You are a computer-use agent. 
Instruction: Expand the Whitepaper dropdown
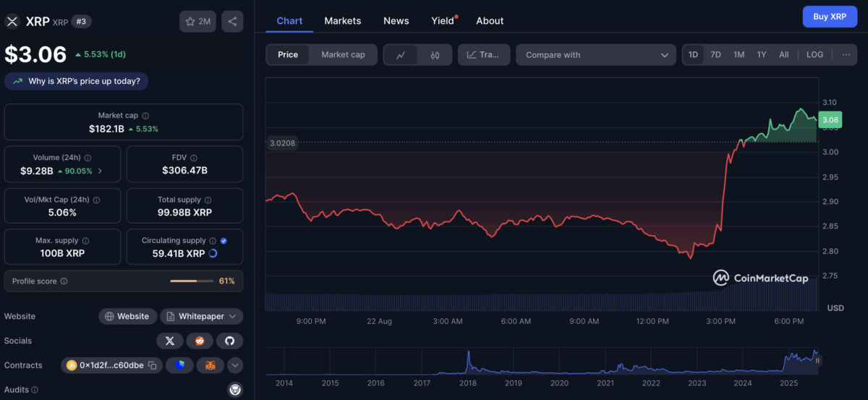[202, 316]
